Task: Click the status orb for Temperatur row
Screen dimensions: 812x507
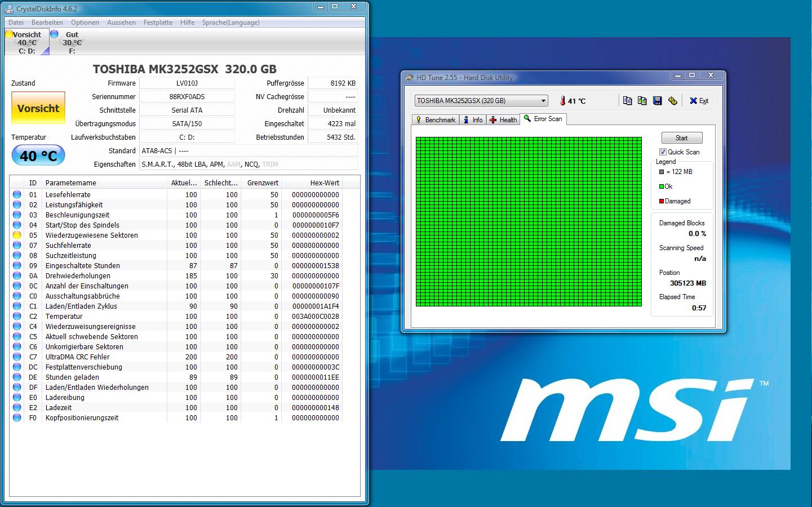Action: click(x=17, y=316)
